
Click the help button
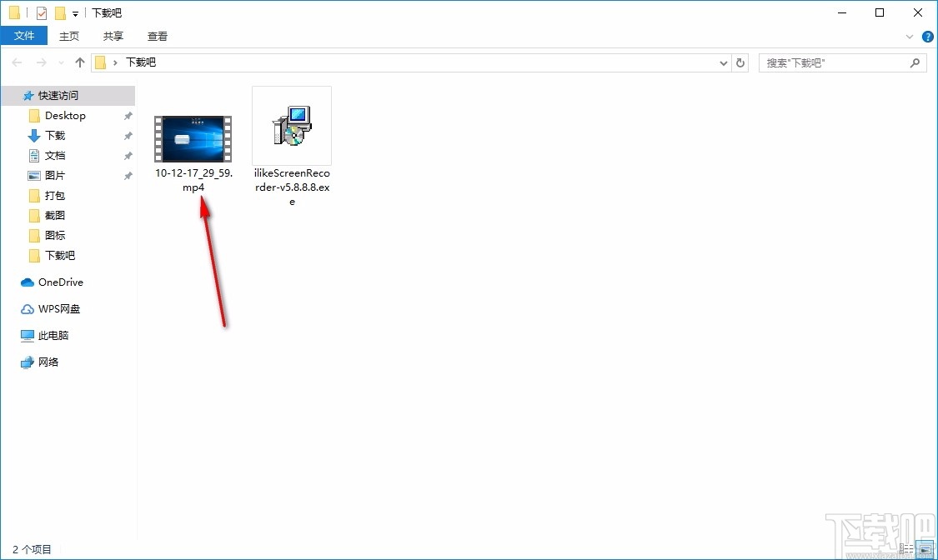927,35
